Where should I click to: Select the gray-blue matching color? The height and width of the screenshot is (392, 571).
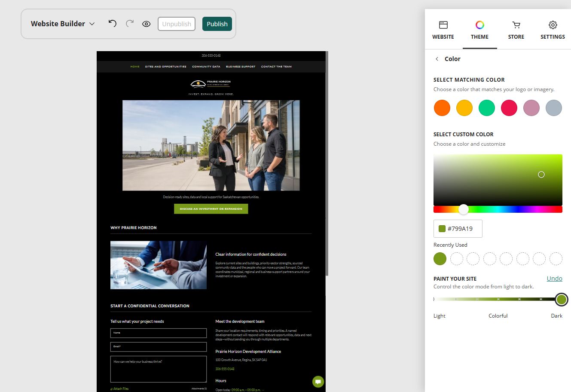click(554, 108)
